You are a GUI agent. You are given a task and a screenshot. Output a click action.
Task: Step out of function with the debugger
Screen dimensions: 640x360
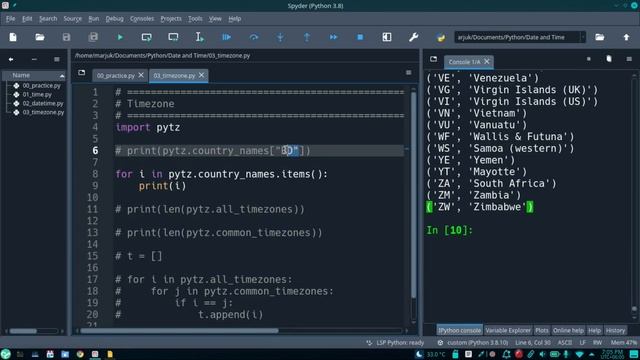coord(307,37)
